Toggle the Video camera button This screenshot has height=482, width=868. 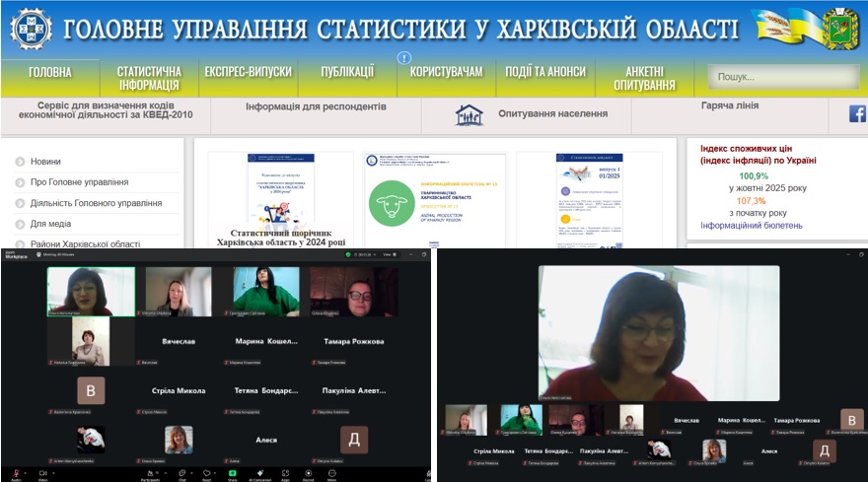pos(43,472)
